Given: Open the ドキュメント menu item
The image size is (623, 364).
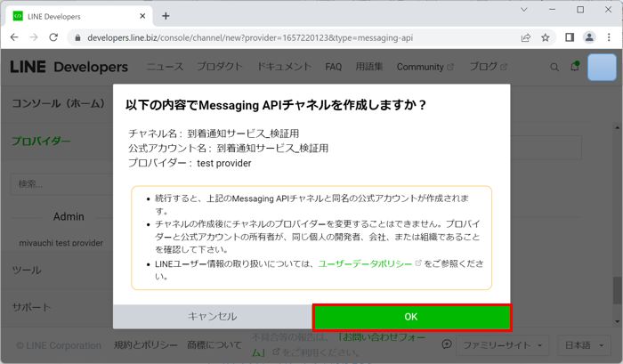Looking at the screenshot, I should point(284,67).
